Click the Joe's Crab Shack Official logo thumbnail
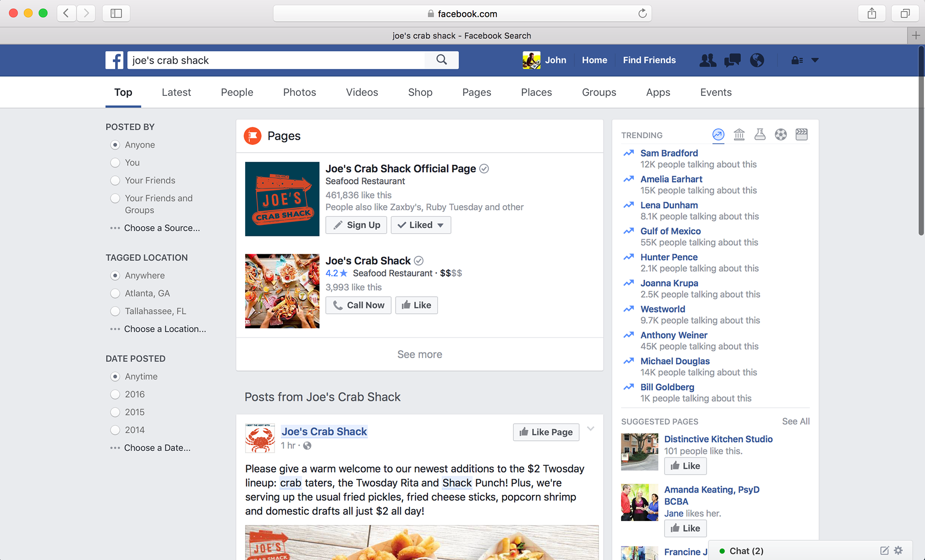Viewport: 925px width, 560px height. point(282,199)
